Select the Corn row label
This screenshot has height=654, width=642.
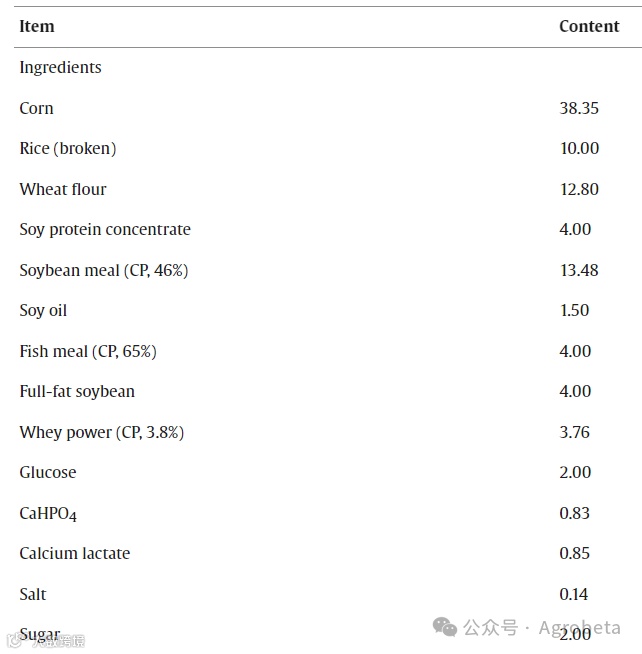[x=36, y=108]
